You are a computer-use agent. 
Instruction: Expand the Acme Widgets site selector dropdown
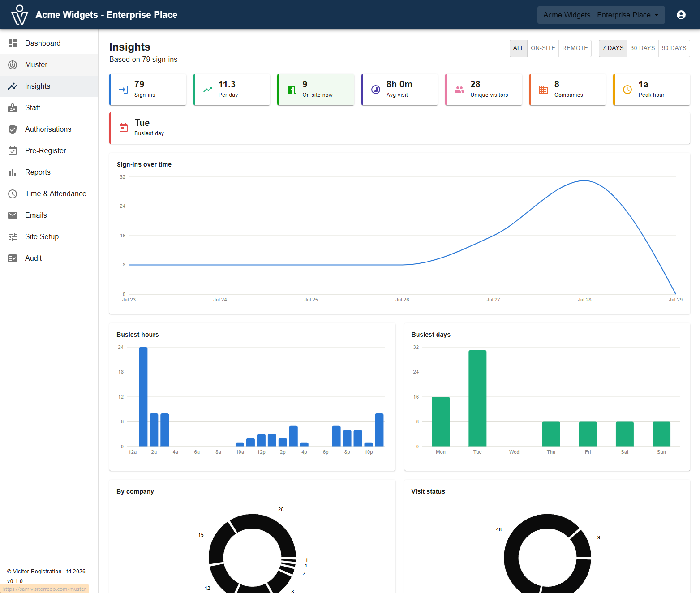[x=601, y=15]
